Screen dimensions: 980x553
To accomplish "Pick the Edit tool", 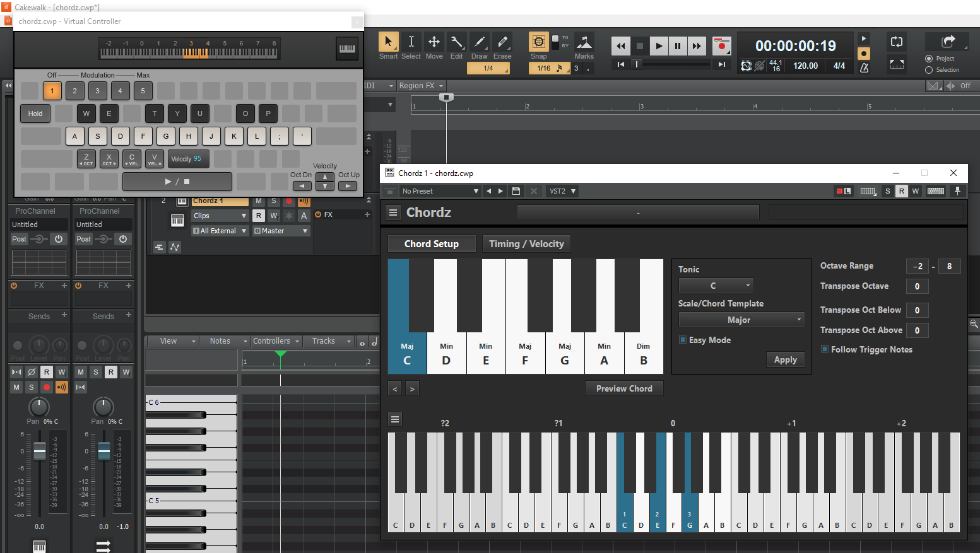I will click(x=456, y=42).
